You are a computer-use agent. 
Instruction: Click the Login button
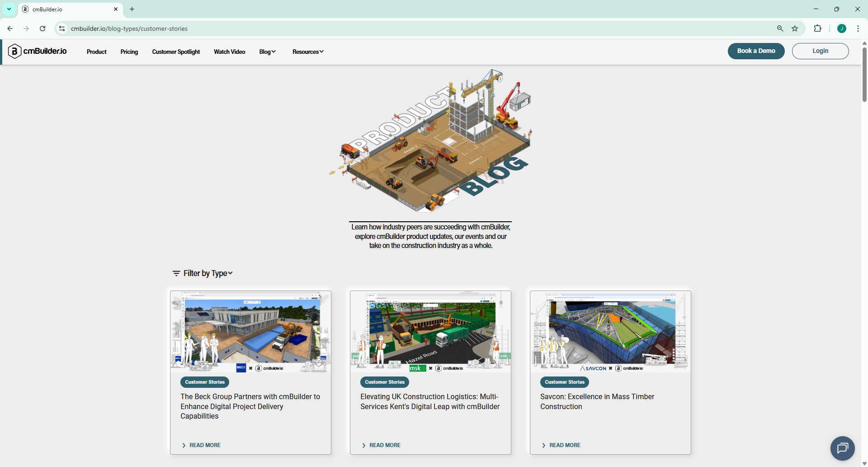821,51
